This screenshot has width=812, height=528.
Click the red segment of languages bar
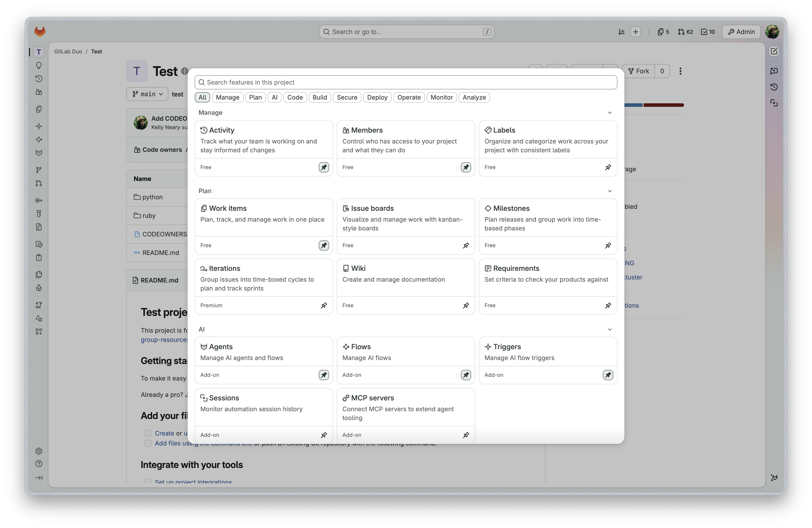tap(664, 105)
